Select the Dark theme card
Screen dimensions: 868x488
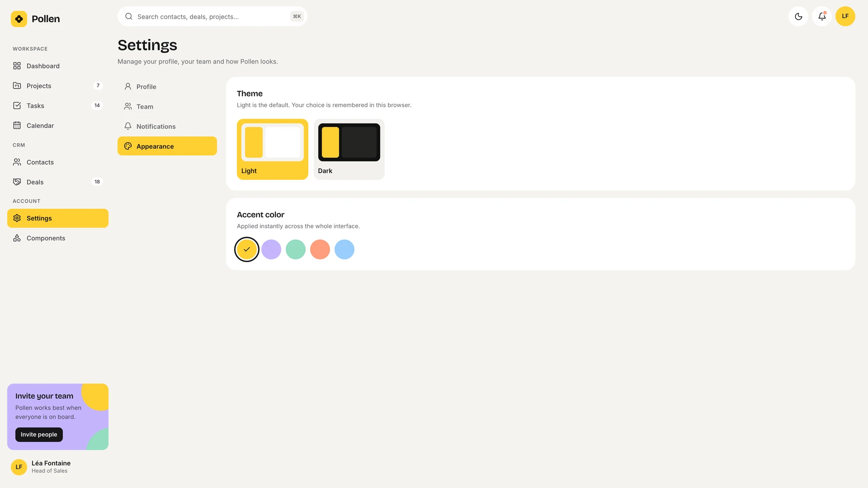click(x=349, y=150)
